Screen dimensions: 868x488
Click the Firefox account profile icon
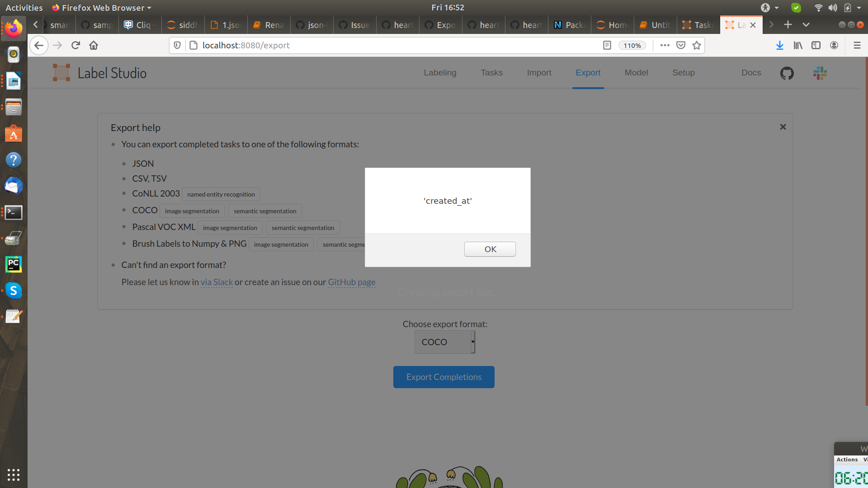coord(834,45)
